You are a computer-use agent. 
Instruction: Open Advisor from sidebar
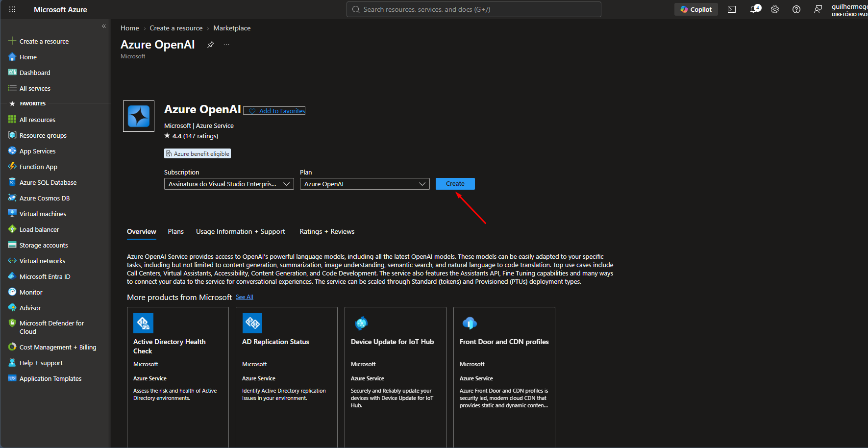tap(30, 308)
